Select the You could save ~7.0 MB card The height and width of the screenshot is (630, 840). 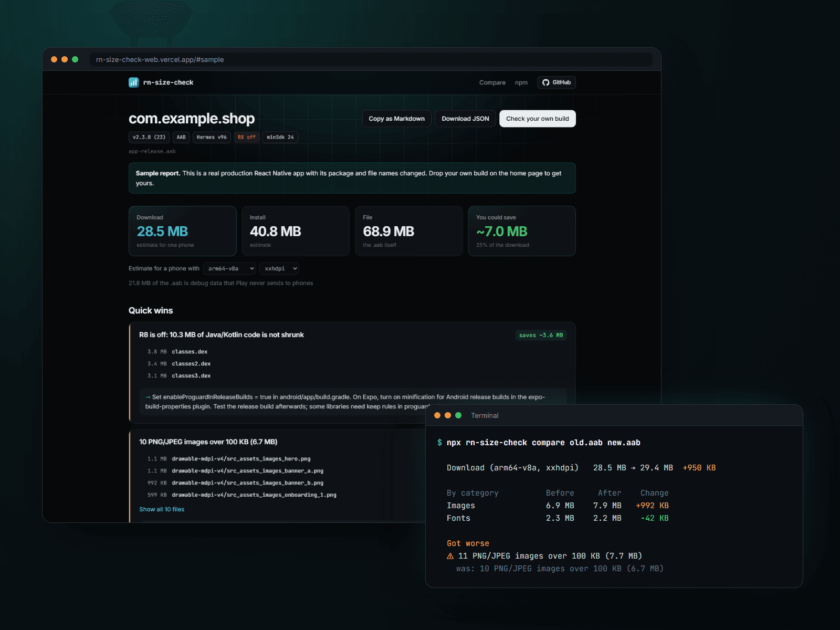click(x=522, y=231)
